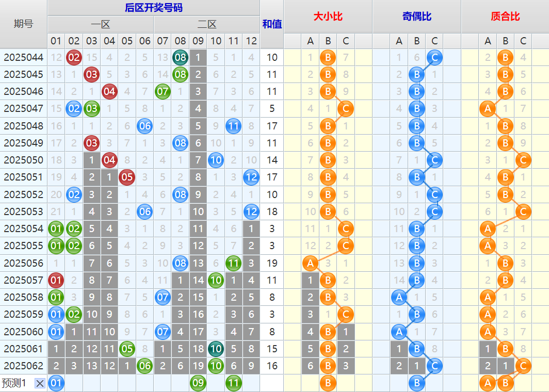Click the 二区 section header
The width and height of the screenshot is (549, 392).
(x=207, y=25)
